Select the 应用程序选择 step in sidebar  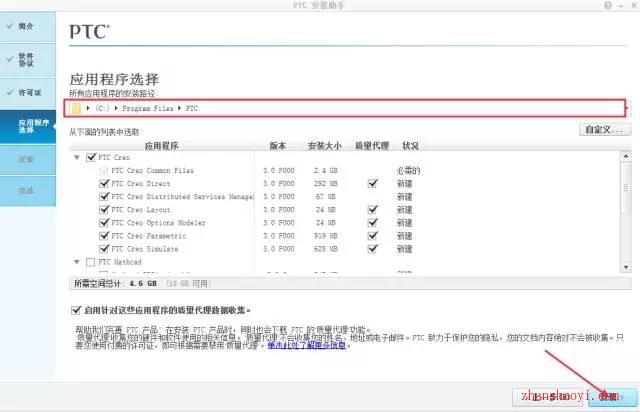click(28, 126)
